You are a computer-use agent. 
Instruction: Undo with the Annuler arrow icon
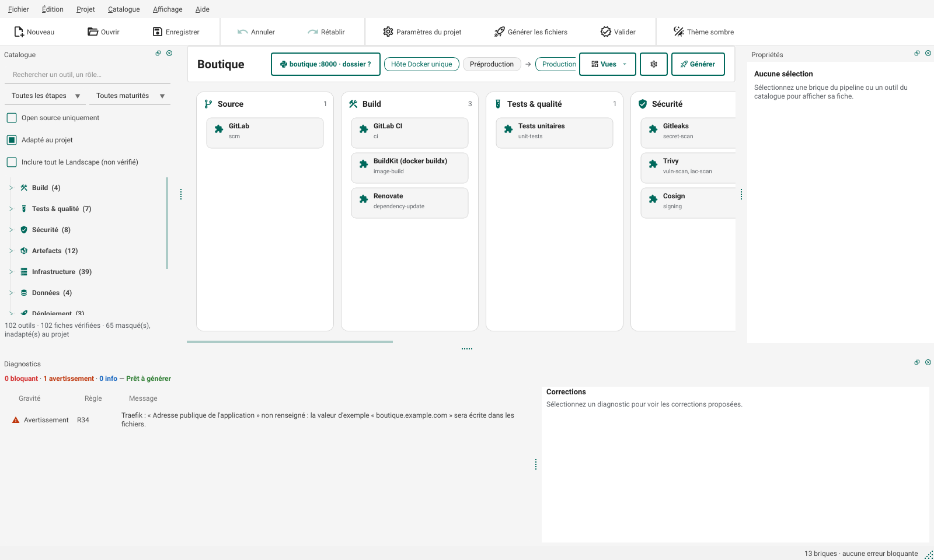pos(243,32)
